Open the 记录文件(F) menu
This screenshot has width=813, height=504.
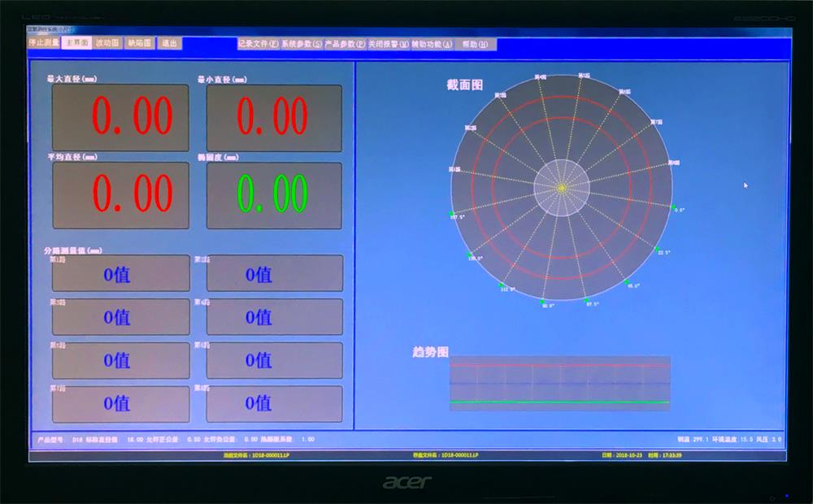coord(258,44)
